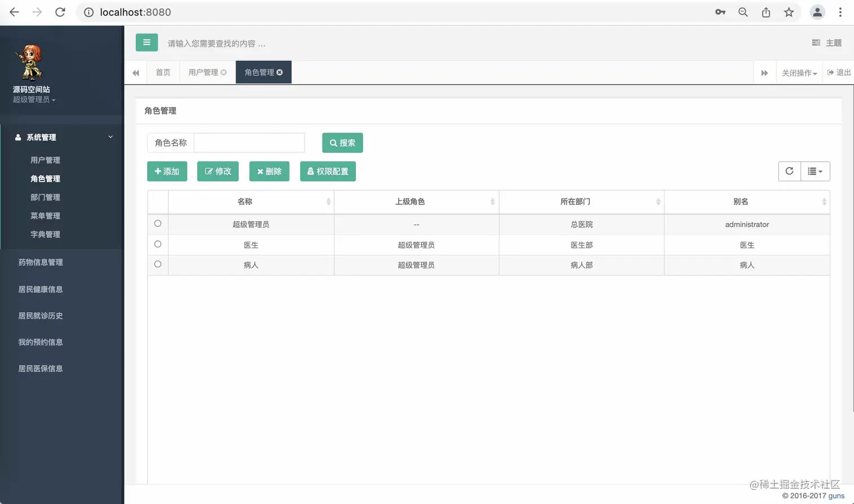Open the 关闭操作 dropdown
This screenshot has width=854, height=504.
tap(799, 73)
